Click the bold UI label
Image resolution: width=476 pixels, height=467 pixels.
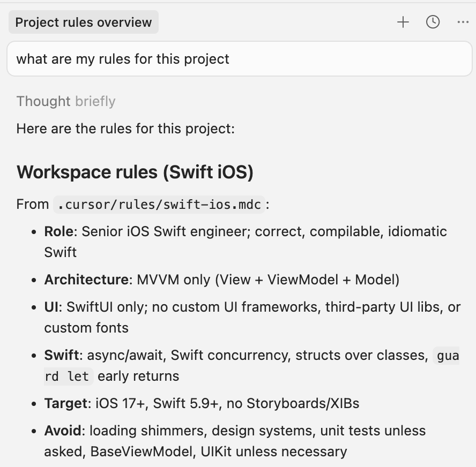51,307
